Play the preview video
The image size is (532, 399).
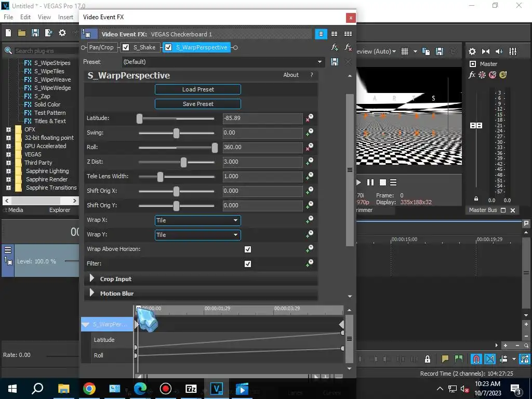(x=358, y=182)
